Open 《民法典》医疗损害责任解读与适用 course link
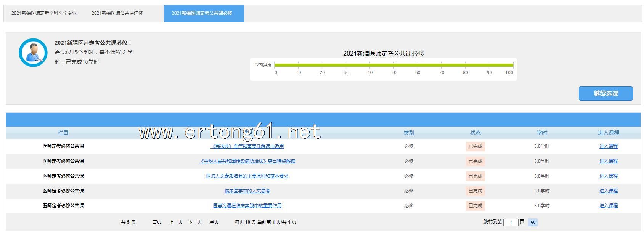644x237 pixels. (x=247, y=146)
